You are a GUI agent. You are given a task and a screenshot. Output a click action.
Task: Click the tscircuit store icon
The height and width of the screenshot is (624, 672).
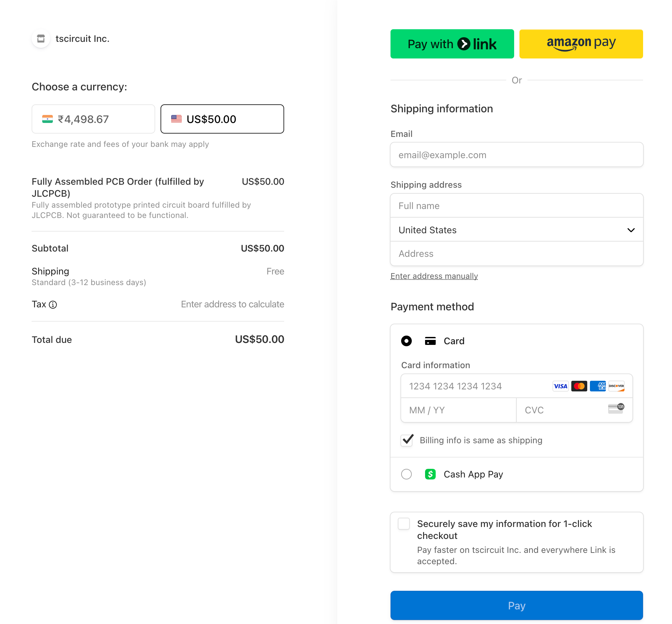(41, 39)
